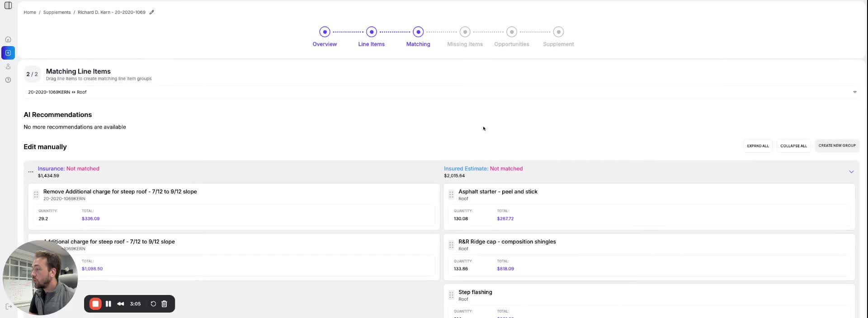This screenshot has width=868, height=318.
Task: Click the $267.72 total value
Action: [x=505, y=219]
